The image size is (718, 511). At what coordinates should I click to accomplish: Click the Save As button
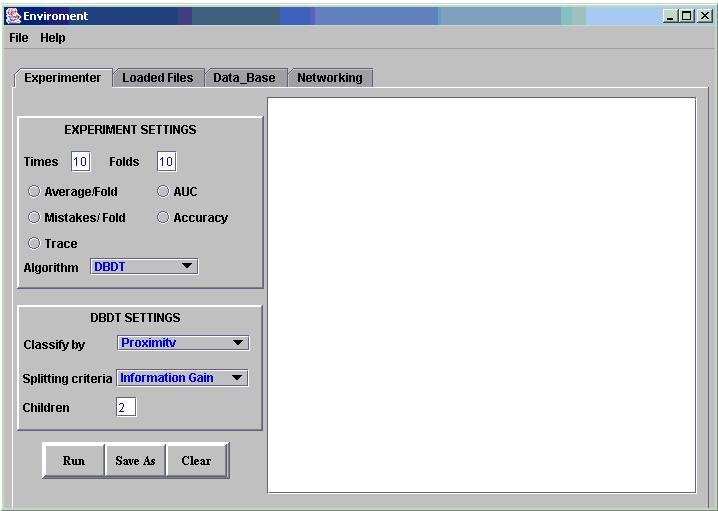(x=135, y=461)
